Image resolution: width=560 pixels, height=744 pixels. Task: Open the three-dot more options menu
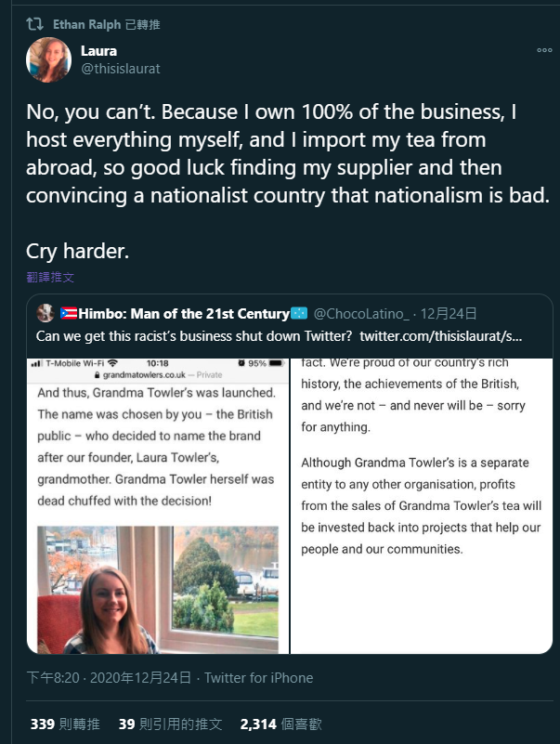coord(544,50)
